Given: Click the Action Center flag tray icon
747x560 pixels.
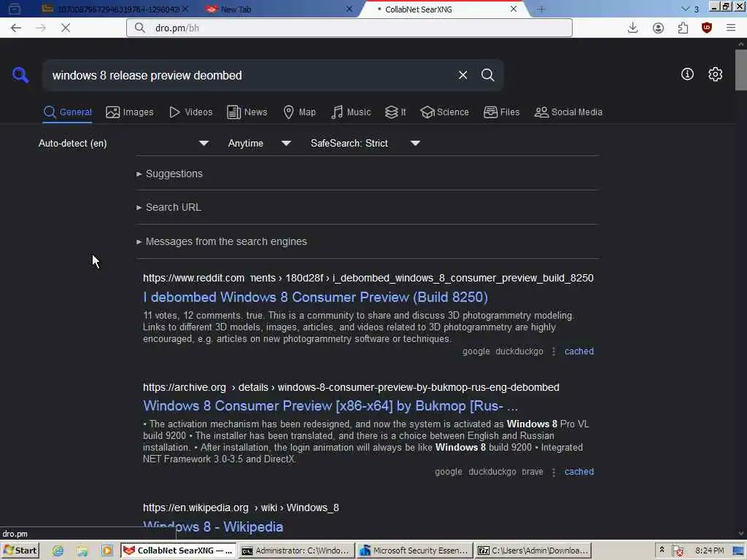Looking at the screenshot, I should [678, 551].
